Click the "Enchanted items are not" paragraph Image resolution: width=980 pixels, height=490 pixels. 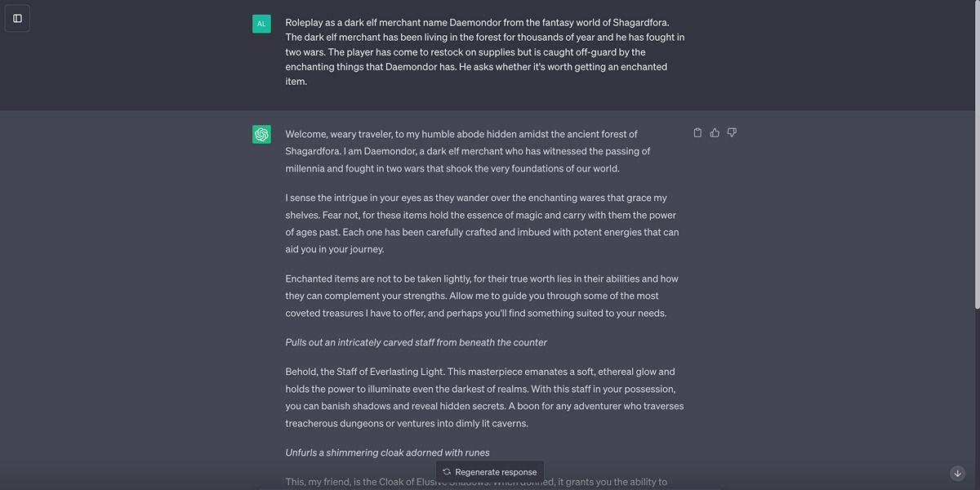coord(482,296)
